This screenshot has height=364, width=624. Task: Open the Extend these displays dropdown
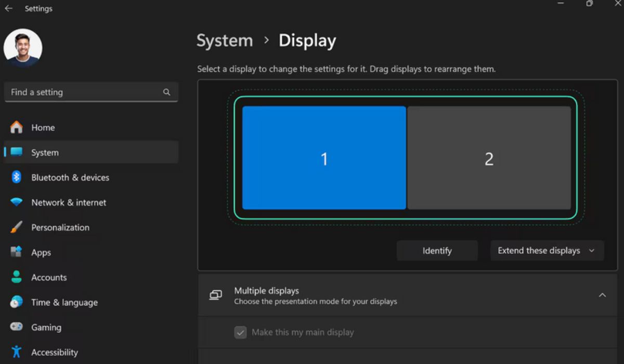[547, 251]
